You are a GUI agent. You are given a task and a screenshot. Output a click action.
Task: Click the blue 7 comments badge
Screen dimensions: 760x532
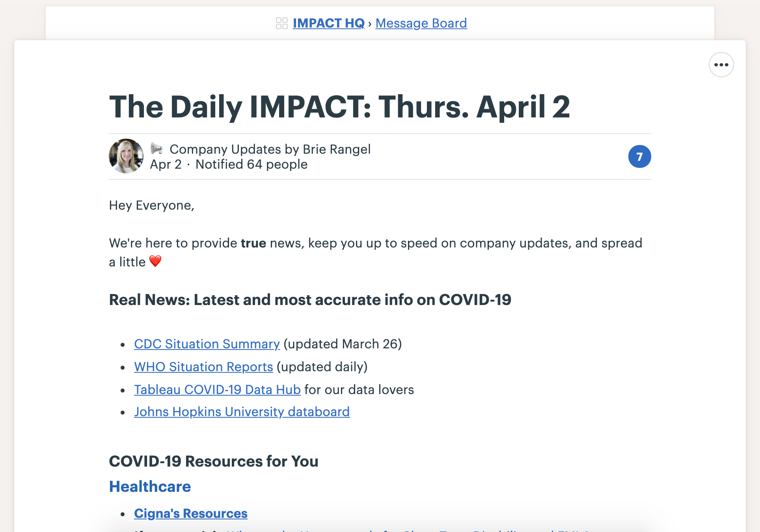639,156
